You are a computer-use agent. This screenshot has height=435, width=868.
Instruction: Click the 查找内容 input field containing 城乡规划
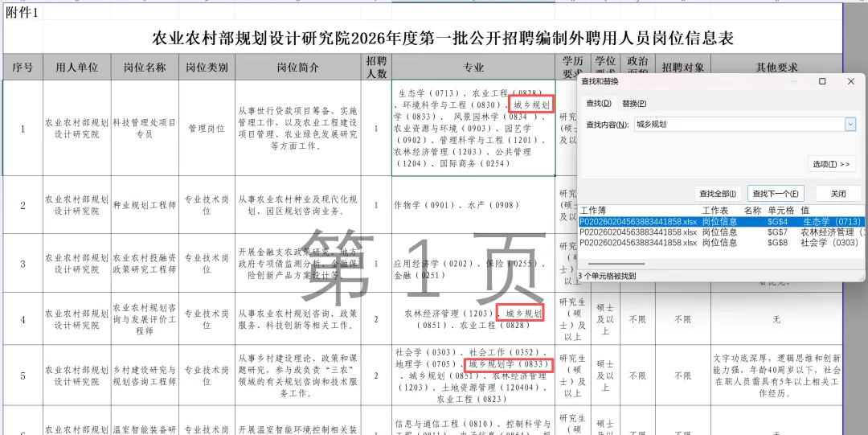tap(739, 124)
